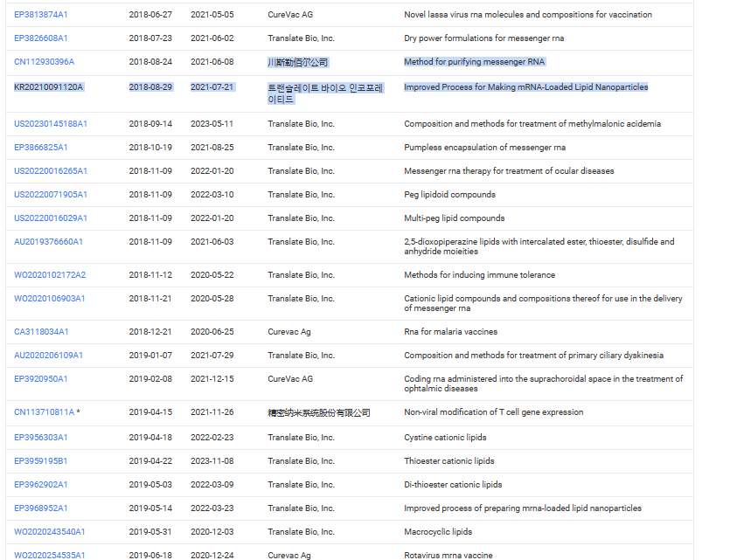
Task: Click 'Non-viral modification of T cell gene expression'
Action: point(493,412)
